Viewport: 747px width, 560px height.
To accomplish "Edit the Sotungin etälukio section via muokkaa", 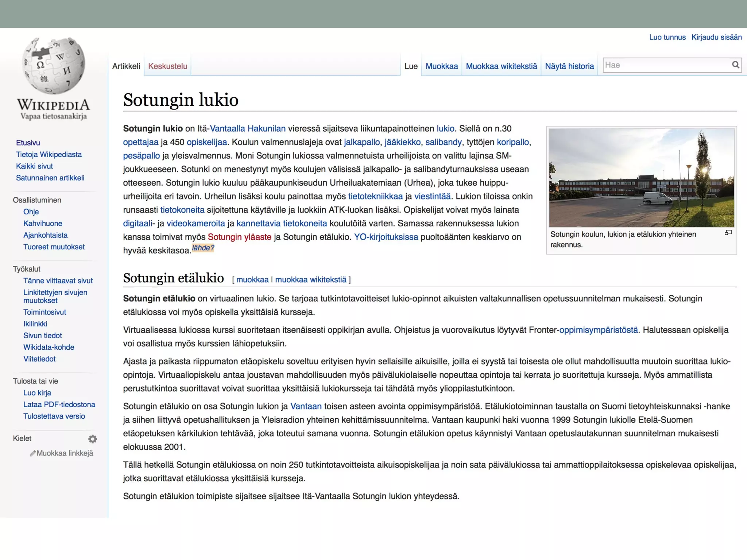I will (252, 280).
